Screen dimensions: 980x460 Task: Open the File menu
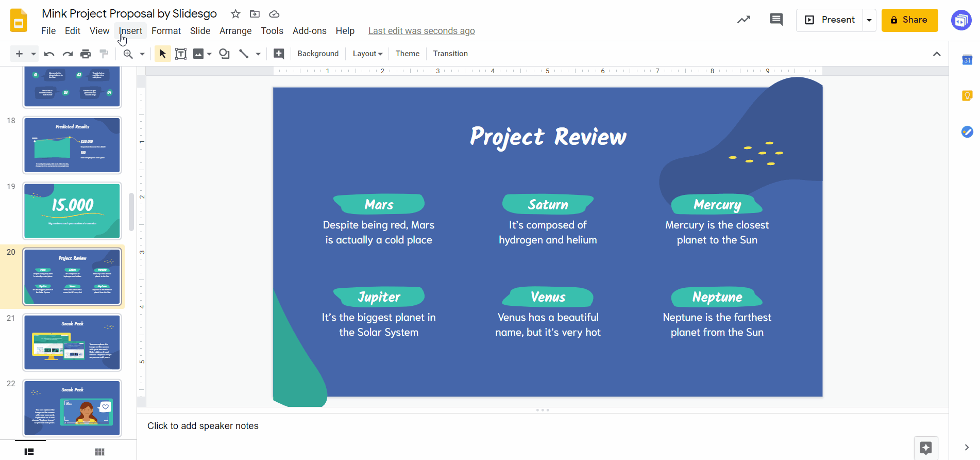tap(48, 31)
